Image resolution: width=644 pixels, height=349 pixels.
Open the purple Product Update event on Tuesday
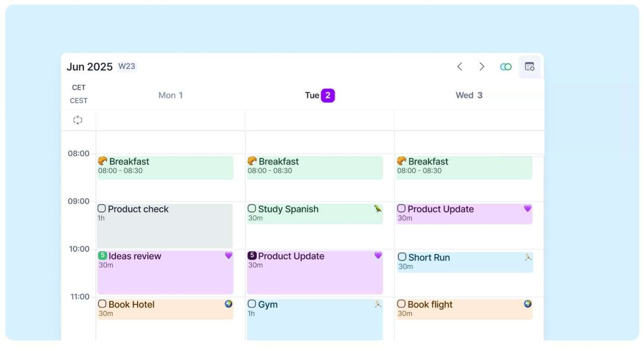315,272
